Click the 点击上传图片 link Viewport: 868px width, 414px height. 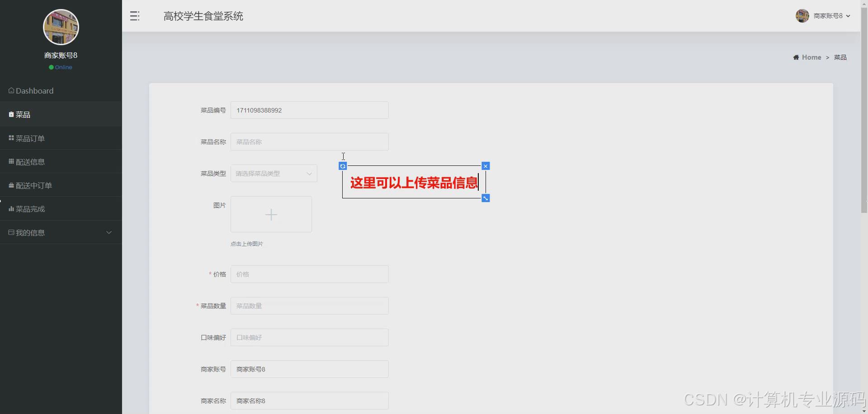coord(246,243)
